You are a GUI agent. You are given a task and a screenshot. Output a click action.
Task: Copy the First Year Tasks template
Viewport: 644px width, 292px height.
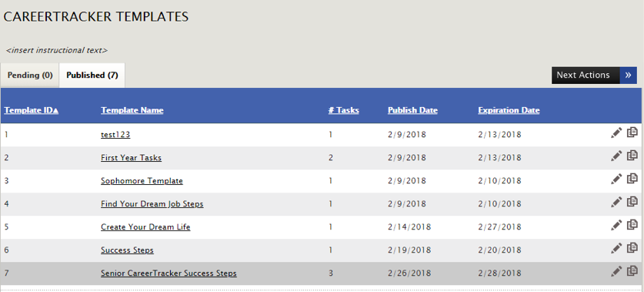(x=632, y=156)
